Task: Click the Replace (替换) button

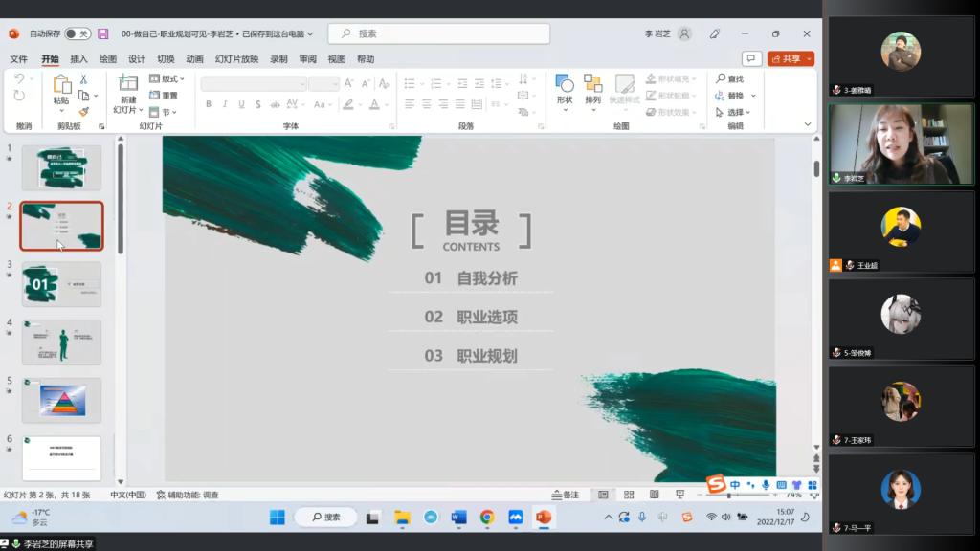Action: point(735,96)
